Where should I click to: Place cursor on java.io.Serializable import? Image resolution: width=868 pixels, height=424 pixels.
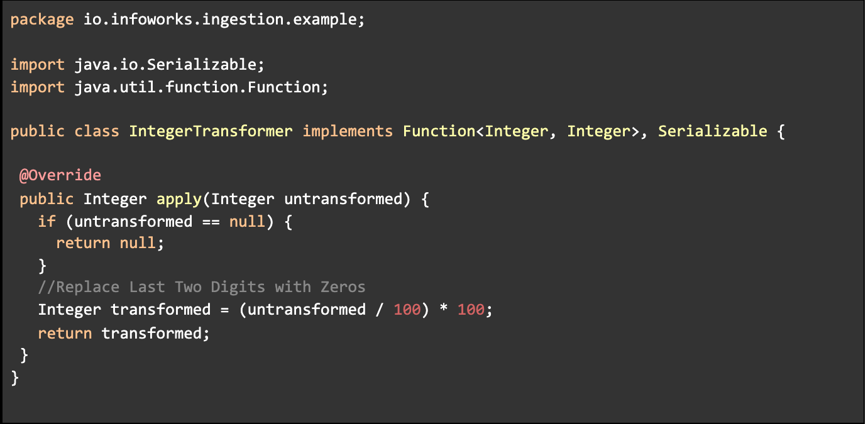(163, 64)
